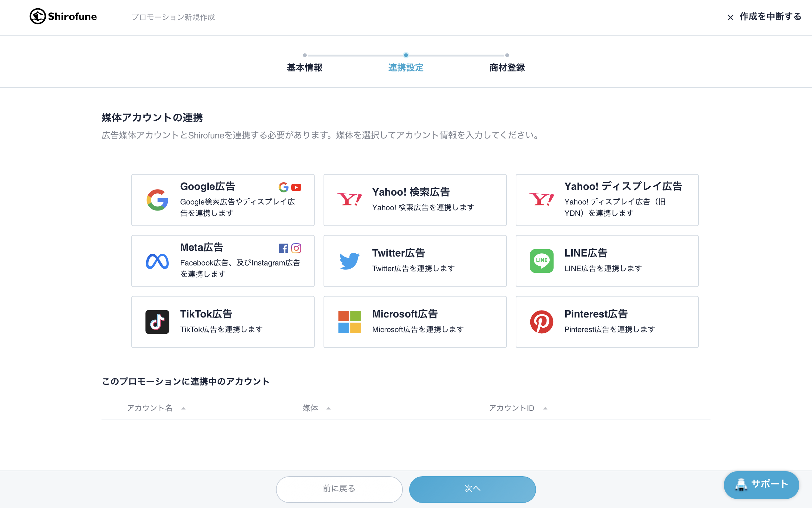The image size is (812, 508).
Task: Go to the 基本情報 step
Action: tap(304, 68)
